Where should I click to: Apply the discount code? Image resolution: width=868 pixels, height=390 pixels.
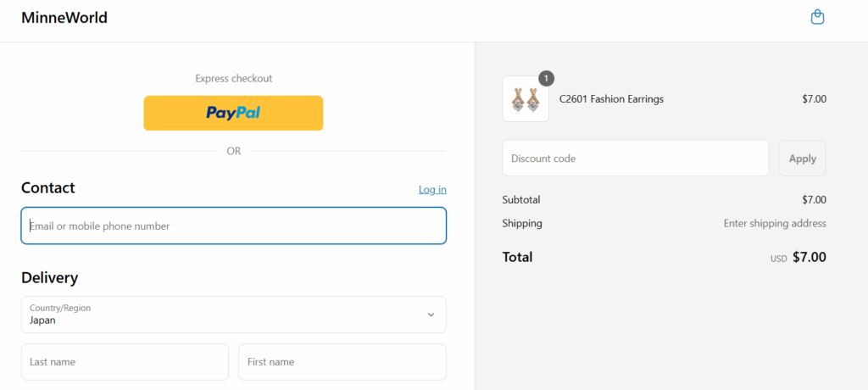pyautogui.click(x=802, y=159)
